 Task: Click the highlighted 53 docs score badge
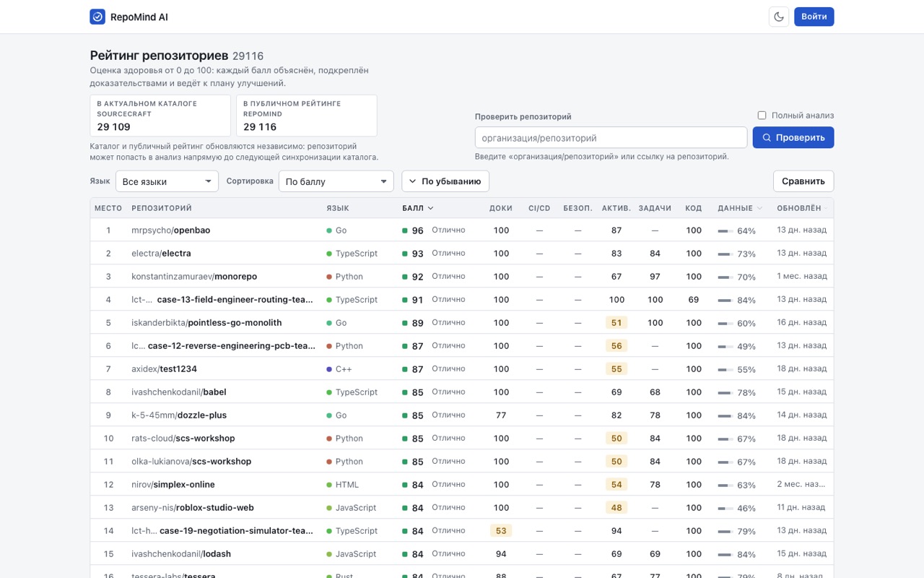point(501,531)
